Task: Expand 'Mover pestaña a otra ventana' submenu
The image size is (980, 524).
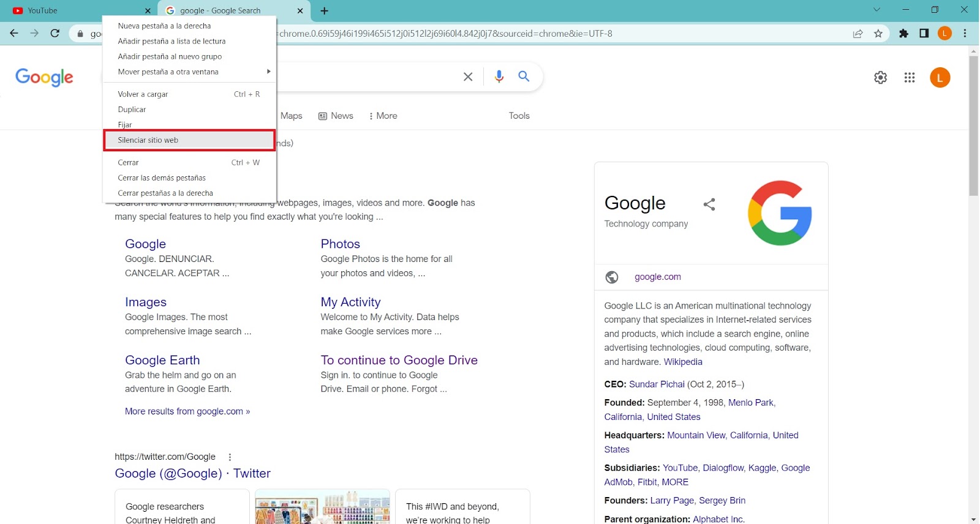Action: click(189, 72)
